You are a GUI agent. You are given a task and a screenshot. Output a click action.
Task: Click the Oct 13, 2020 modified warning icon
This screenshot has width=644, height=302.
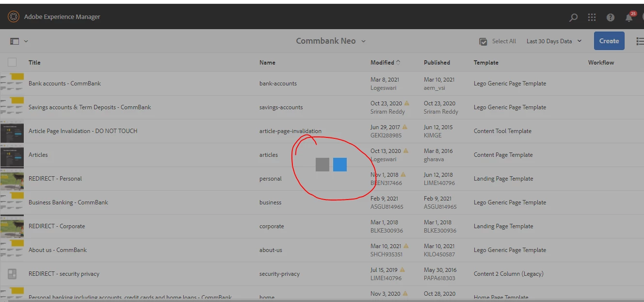coord(406,151)
